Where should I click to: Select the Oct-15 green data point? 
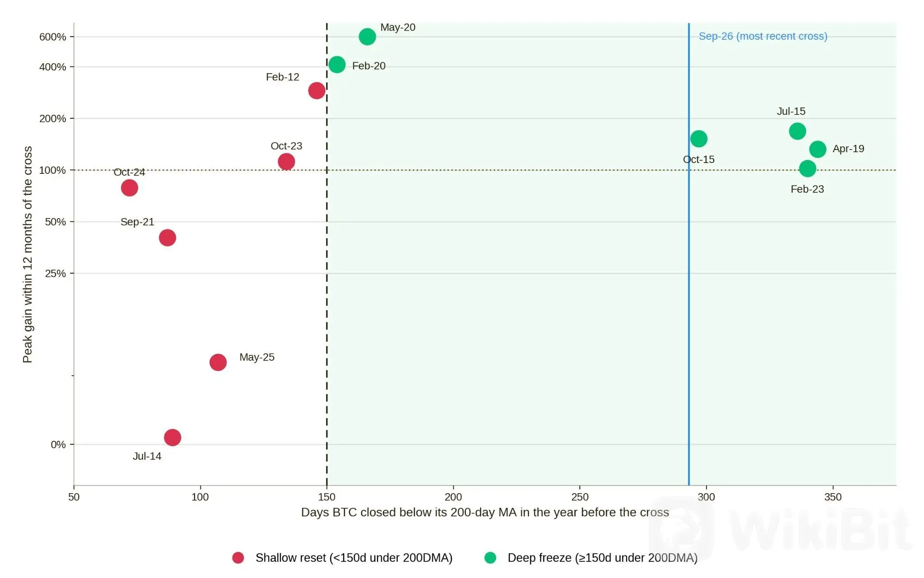point(699,139)
